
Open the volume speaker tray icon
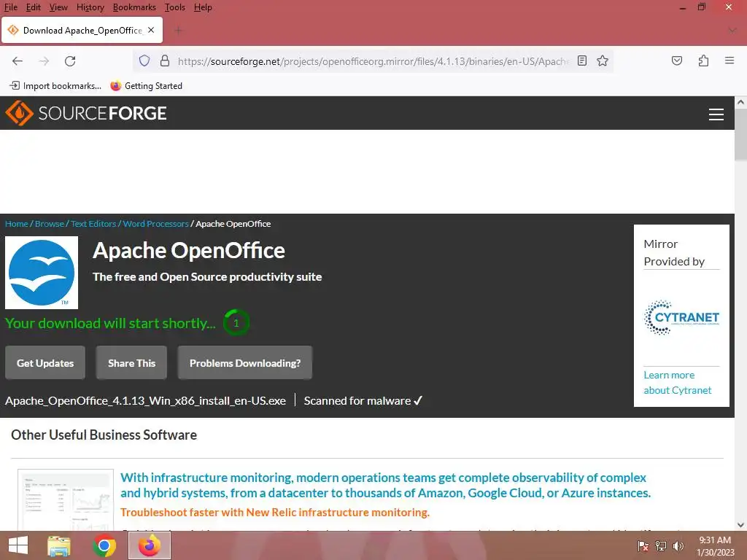tap(678, 546)
